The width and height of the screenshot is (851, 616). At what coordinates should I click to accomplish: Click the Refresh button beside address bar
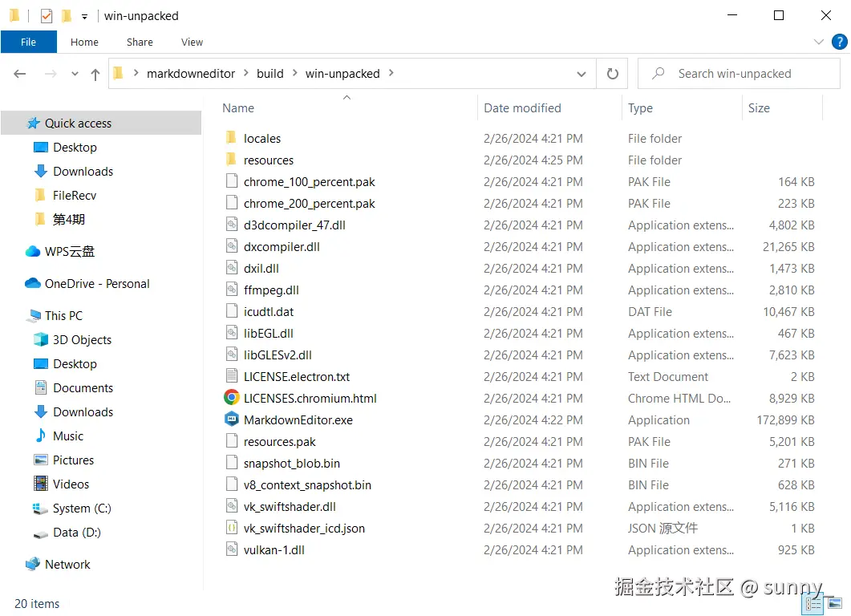point(612,73)
